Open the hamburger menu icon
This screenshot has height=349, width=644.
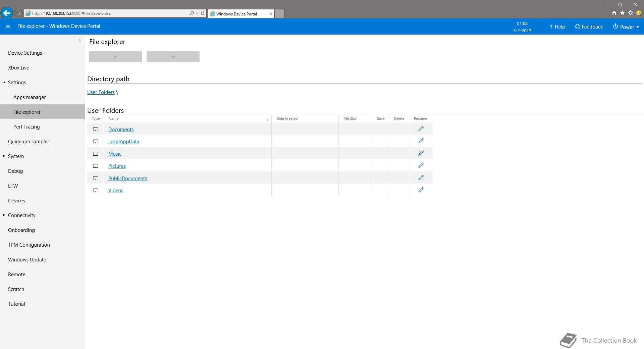8,27
